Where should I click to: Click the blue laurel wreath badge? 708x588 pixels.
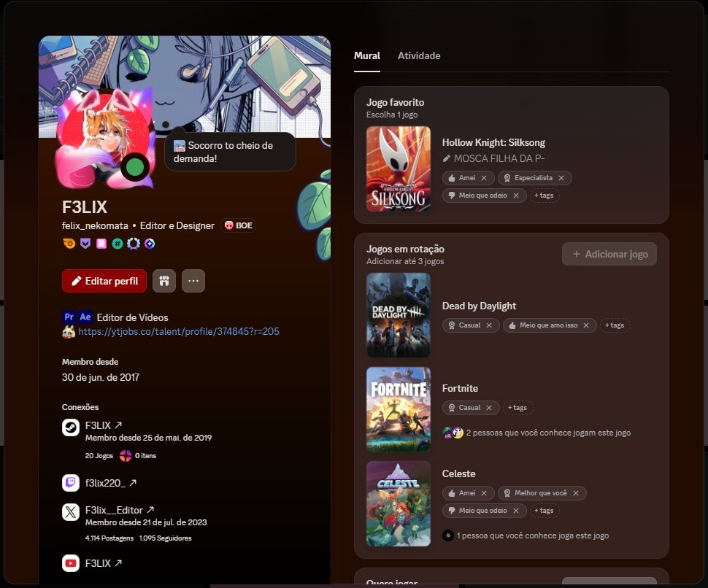134,244
